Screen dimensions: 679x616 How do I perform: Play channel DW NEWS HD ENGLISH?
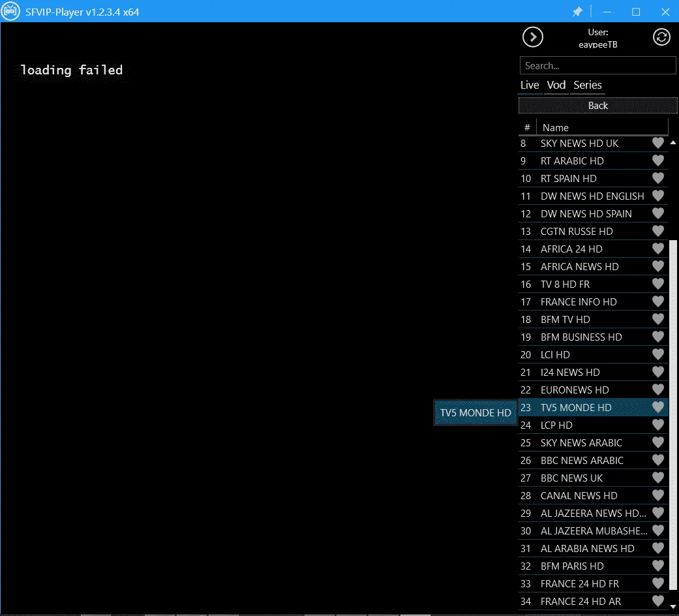594,196
